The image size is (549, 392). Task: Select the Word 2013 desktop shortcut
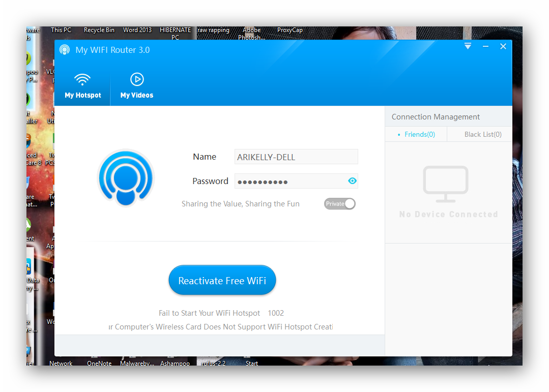pyautogui.click(x=137, y=30)
